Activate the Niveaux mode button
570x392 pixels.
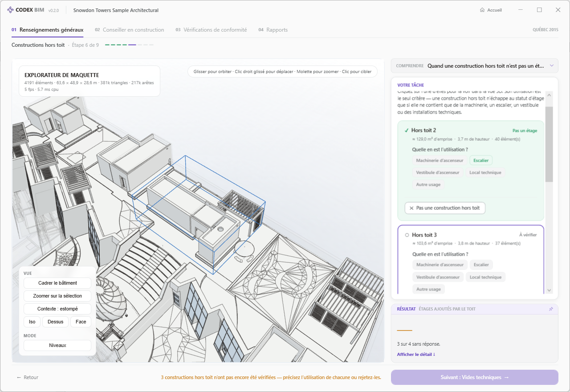pos(57,345)
